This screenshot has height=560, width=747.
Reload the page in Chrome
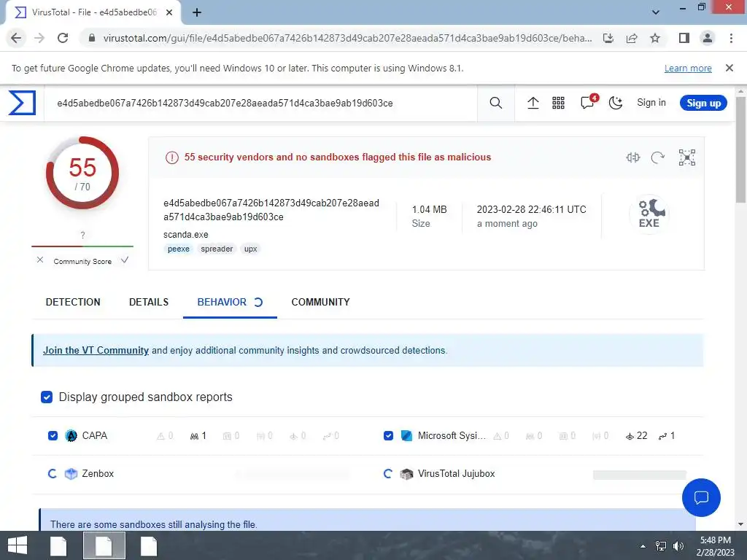click(63, 38)
